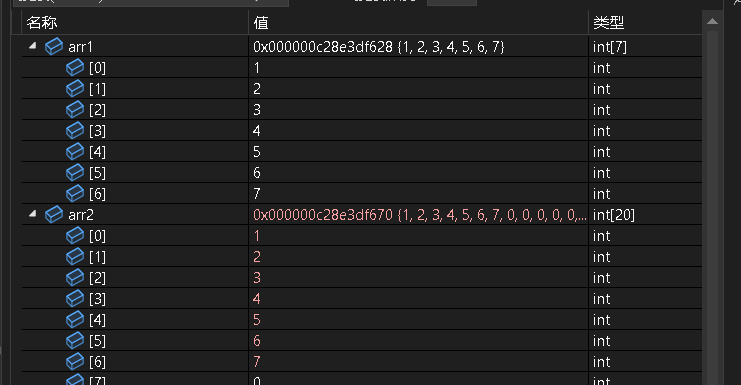This screenshot has height=385, width=741.
Task: Click the 名称 column header
Action: (135, 23)
